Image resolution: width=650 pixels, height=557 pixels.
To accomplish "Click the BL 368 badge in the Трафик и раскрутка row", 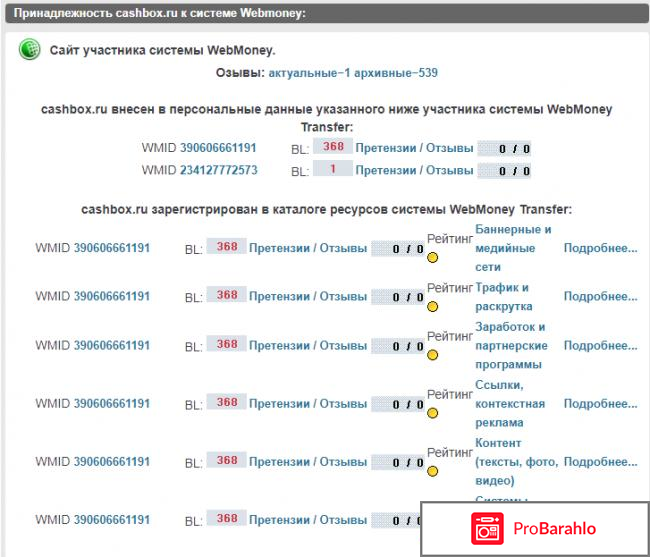I will (x=227, y=295).
